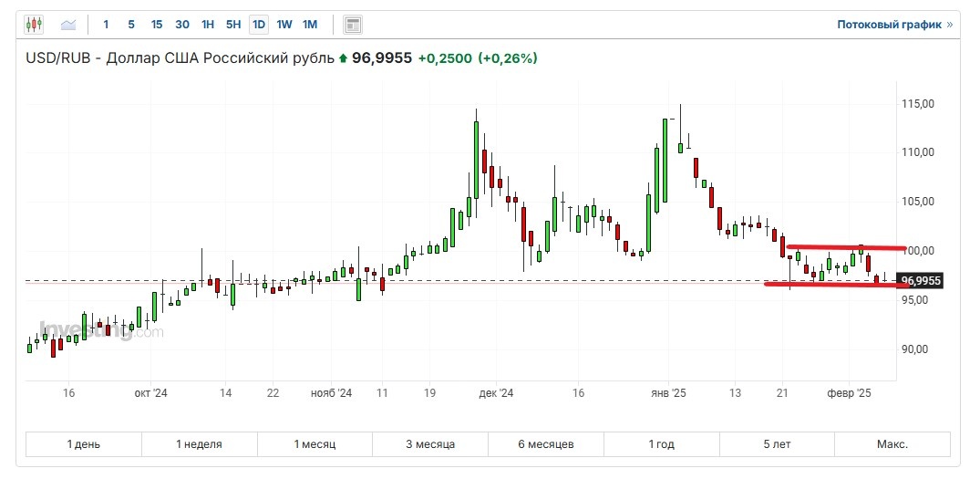Click the 95,00 price axis label

(x=917, y=299)
